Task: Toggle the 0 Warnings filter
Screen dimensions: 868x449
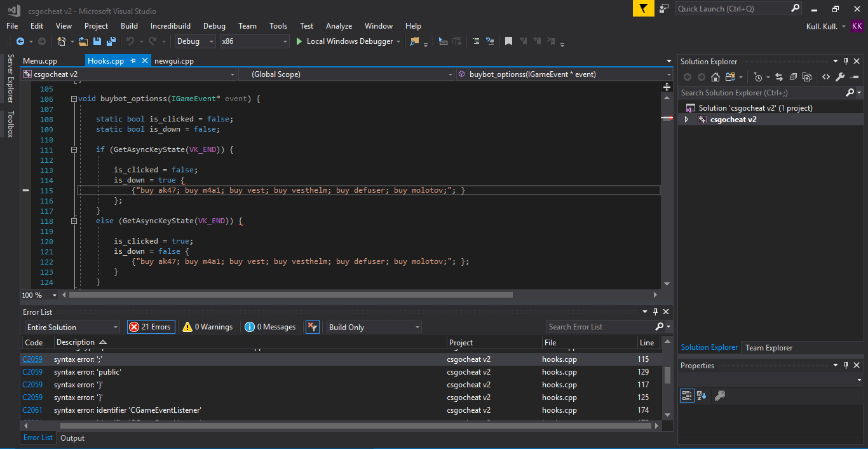Action: 207,327
